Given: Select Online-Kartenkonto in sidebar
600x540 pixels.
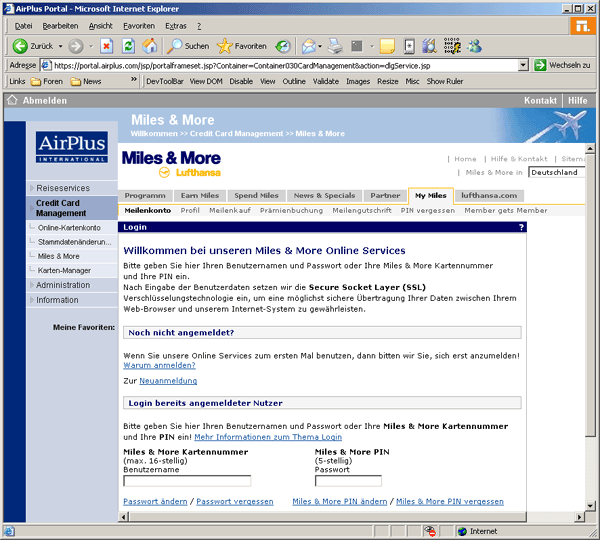Looking at the screenshot, I should pyautogui.click(x=69, y=228).
